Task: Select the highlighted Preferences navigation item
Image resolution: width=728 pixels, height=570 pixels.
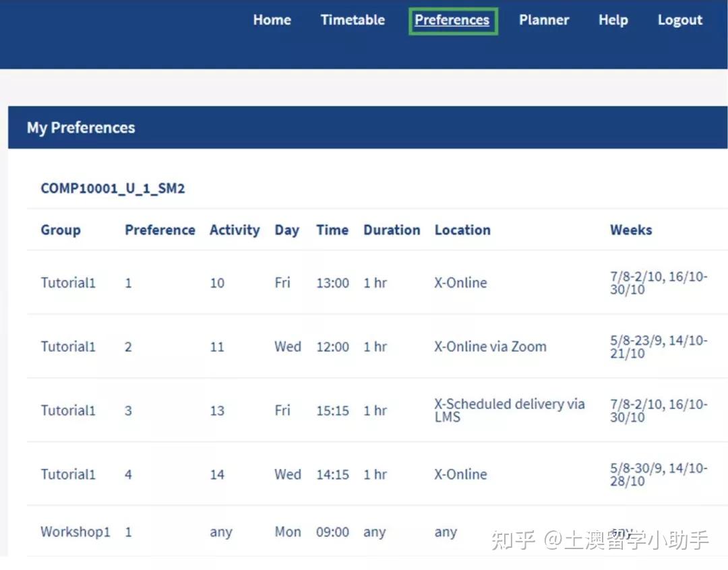Action: point(452,20)
